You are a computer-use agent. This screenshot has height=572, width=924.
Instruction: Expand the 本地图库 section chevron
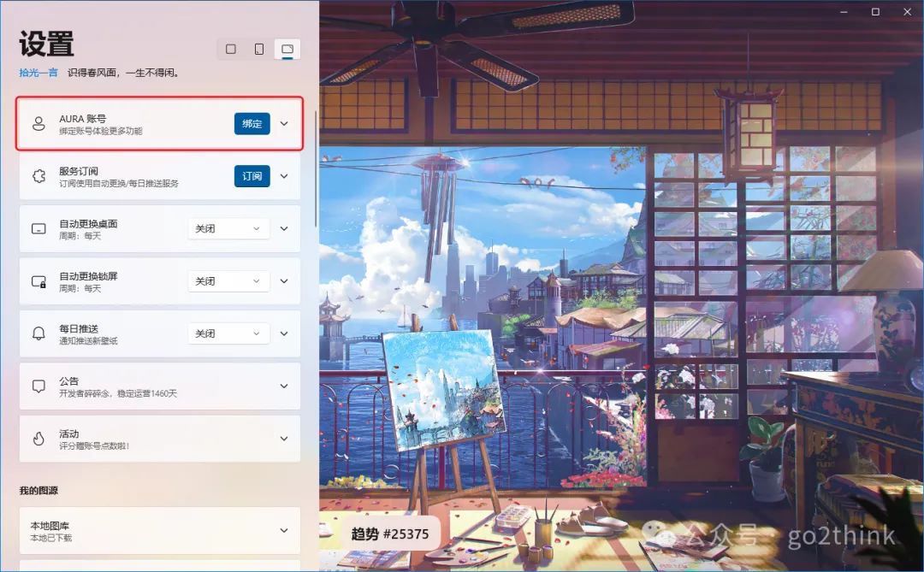click(x=284, y=530)
